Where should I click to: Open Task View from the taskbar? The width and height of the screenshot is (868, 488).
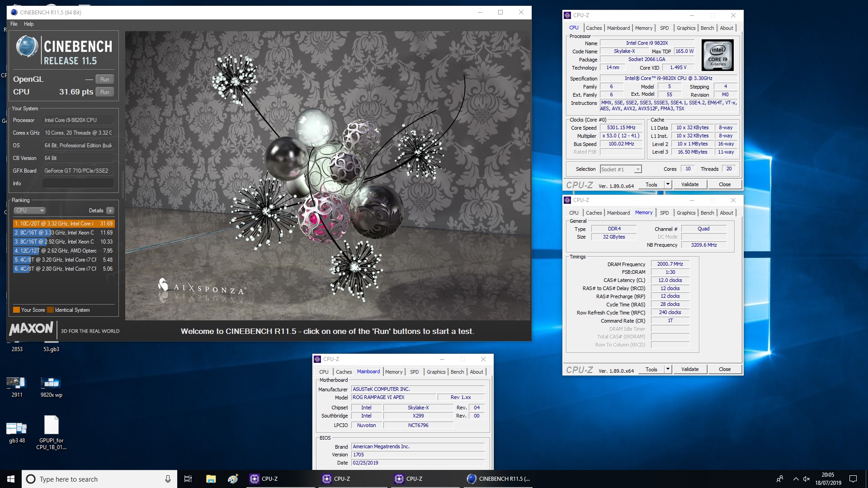188,479
